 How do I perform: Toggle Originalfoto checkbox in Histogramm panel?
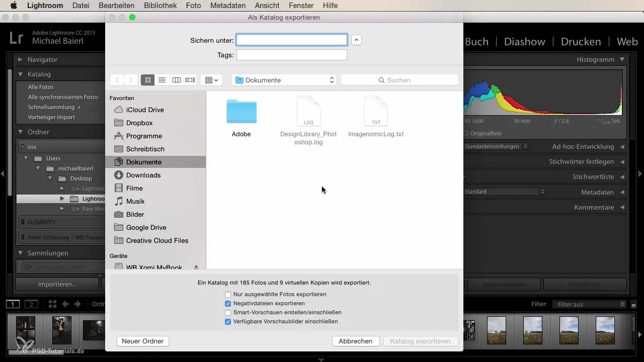coord(465,133)
